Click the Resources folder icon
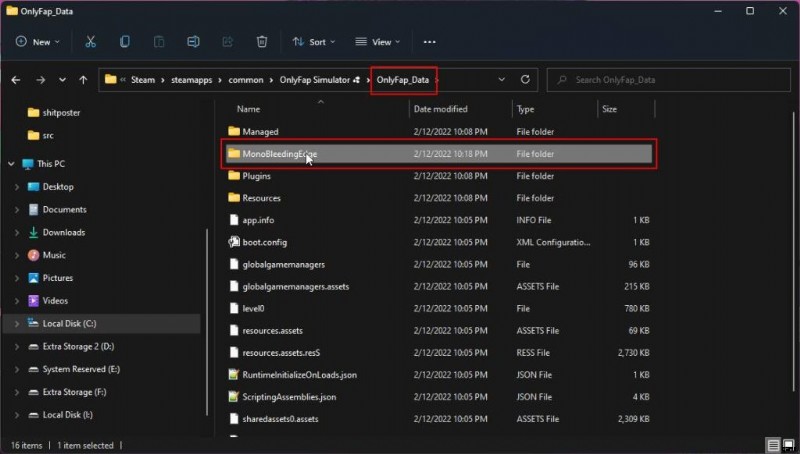This screenshot has width=800, height=454. click(x=234, y=197)
